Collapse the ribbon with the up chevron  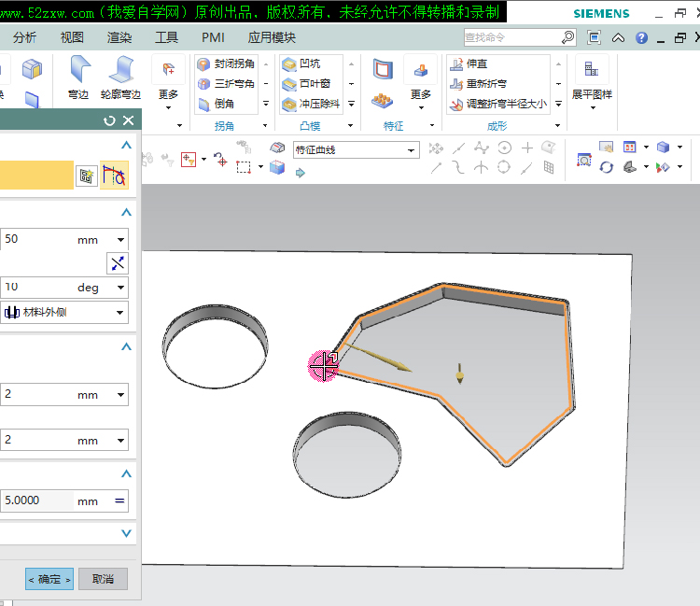618,38
